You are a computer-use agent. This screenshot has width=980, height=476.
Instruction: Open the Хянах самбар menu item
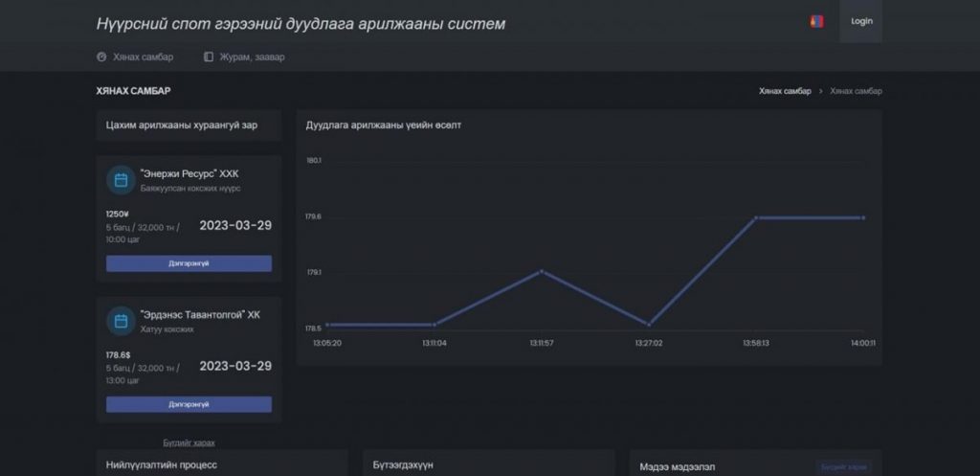pyautogui.click(x=143, y=57)
